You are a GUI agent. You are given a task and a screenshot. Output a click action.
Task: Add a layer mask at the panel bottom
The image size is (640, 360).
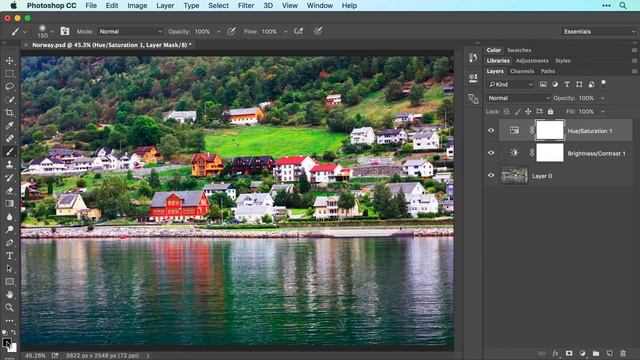pos(569,353)
